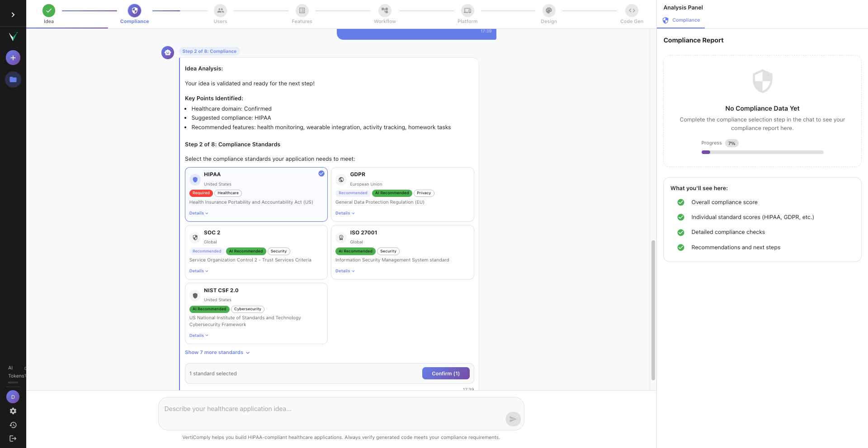Open the VertiComply logo in the sidebar
The image size is (868, 448).
click(x=13, y=37)
